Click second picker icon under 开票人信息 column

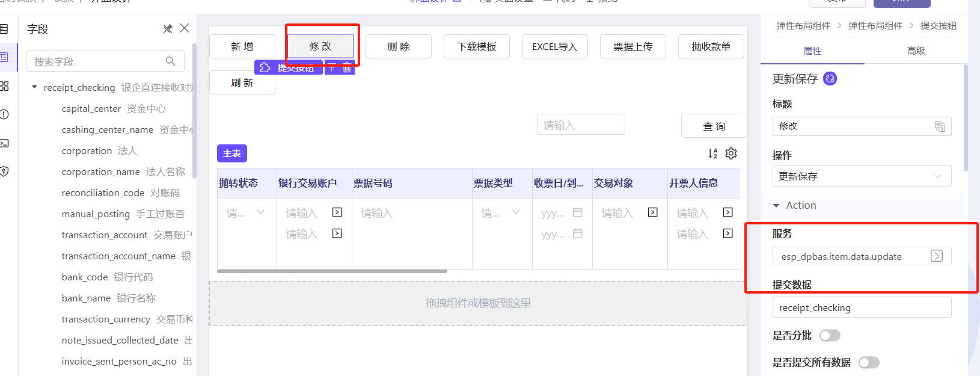tap(728, 233)
